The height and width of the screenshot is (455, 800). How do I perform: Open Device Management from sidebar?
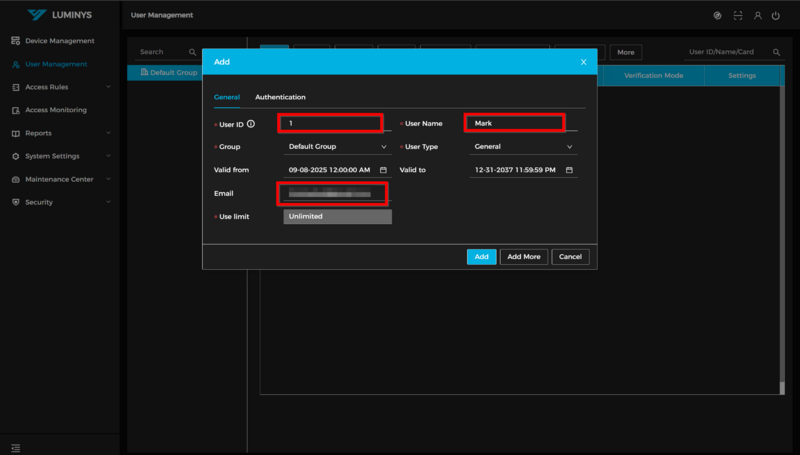coord(59,41)
